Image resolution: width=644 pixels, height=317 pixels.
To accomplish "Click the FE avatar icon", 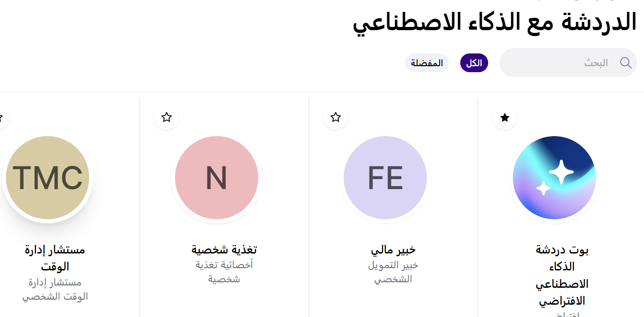I will pos(385,178).
